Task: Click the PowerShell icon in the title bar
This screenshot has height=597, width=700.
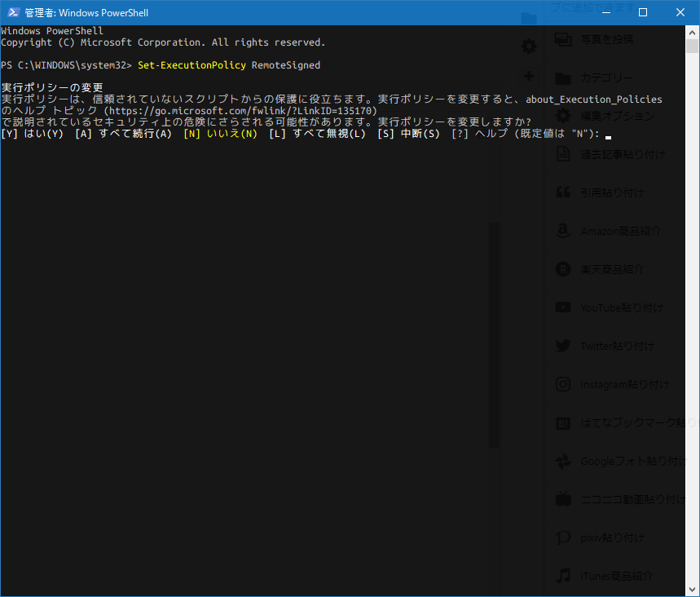Action: point(13,12)
